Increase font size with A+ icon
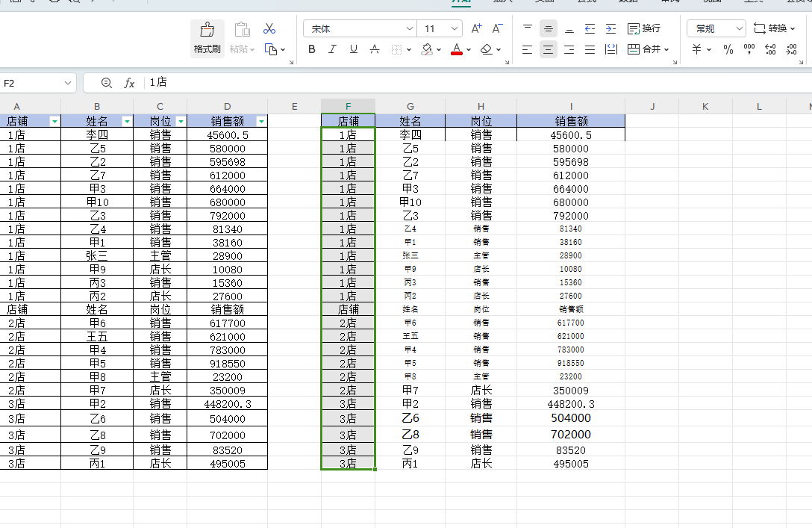Screen dimensions: 812x528 click(x=476, y=28)
